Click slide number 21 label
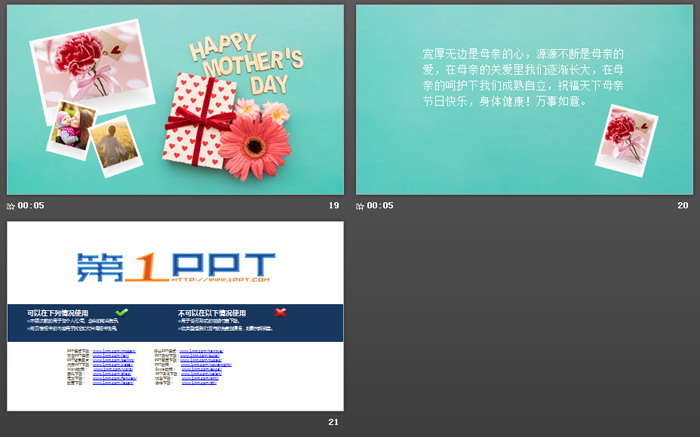The width and height of the screenshot is (700, 437). pyautogui.click(x=333, y=422)
